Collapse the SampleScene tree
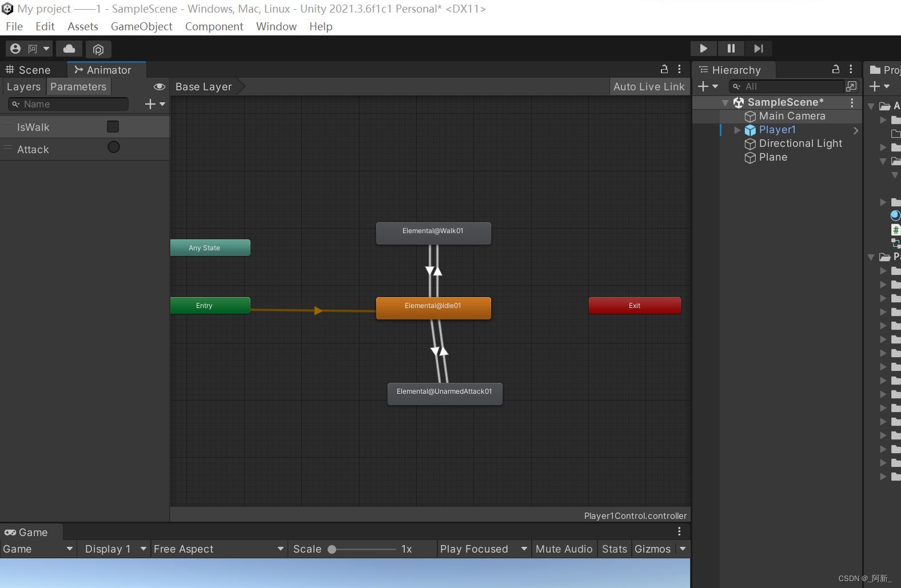Screen dimensions: 901x588 click(725, 103)
